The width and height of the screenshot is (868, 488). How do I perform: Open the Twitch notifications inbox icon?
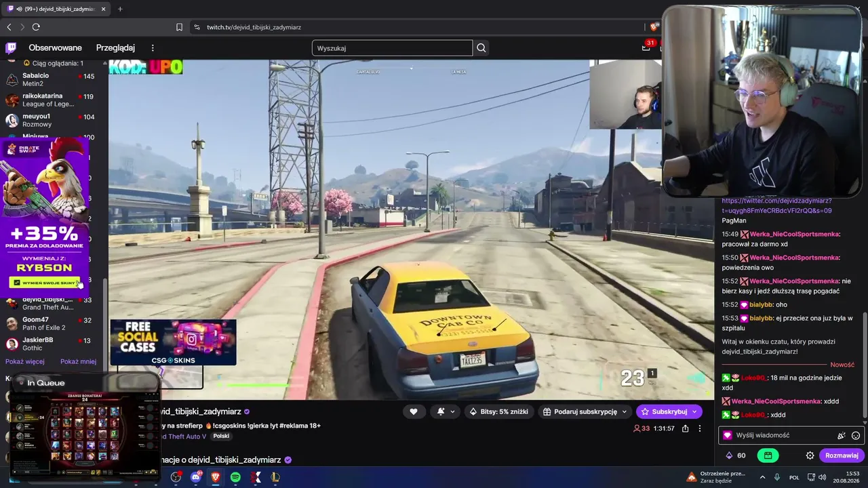(x=646, y=47)
